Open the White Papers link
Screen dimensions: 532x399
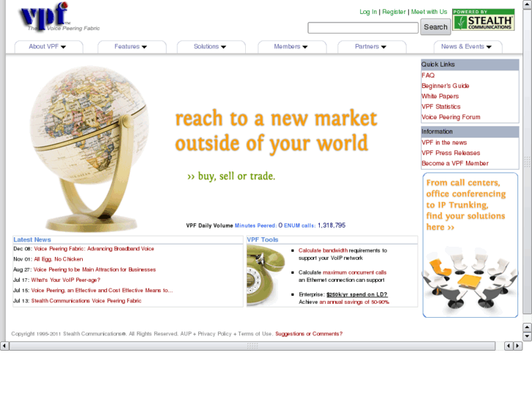pos(440,97)
